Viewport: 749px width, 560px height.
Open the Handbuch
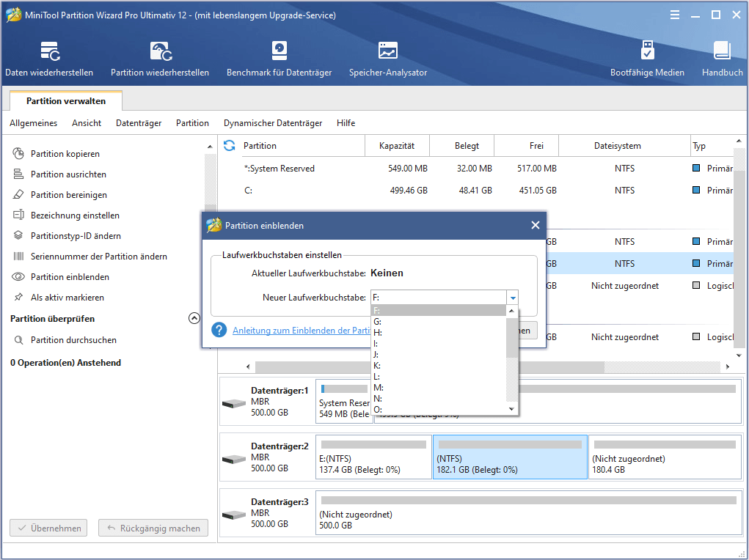722,59
